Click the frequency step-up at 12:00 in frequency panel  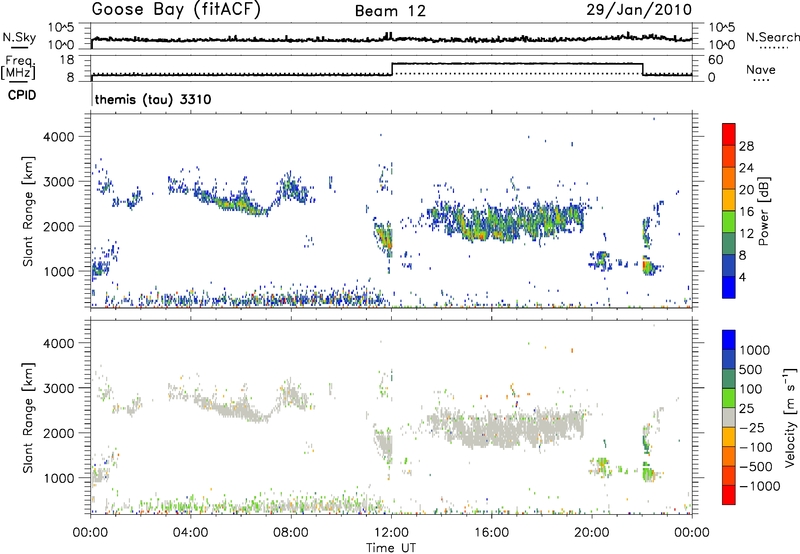[x=392, y=69]
